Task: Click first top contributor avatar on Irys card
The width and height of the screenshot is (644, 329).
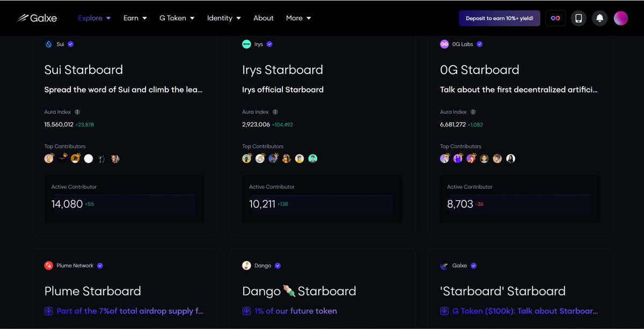Action: tap(247, 158)
